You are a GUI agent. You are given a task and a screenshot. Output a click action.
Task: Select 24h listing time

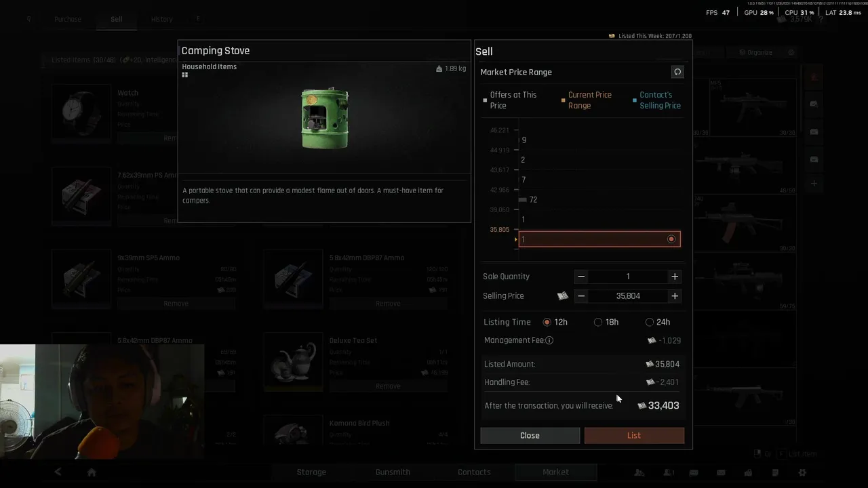tap(658, 322)
